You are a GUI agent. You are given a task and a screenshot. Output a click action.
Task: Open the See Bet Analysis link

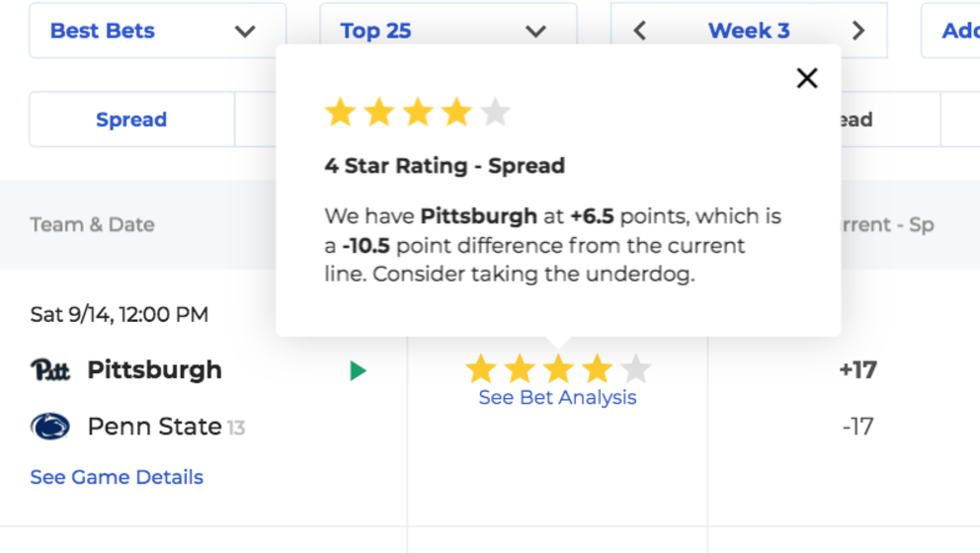pyautogui.click(x=557, y=397)
